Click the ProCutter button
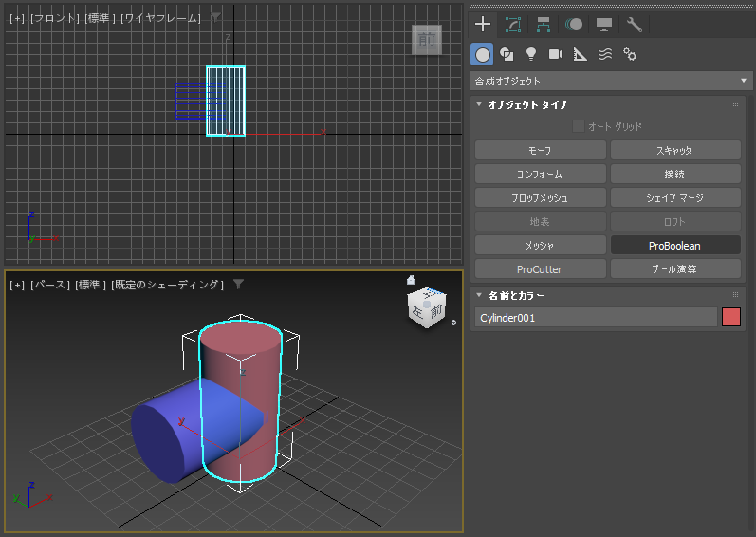 tap(540, 269)
